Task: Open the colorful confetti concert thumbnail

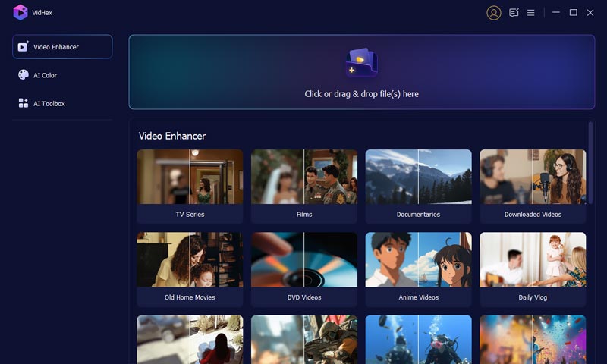Action: point(533,340)
